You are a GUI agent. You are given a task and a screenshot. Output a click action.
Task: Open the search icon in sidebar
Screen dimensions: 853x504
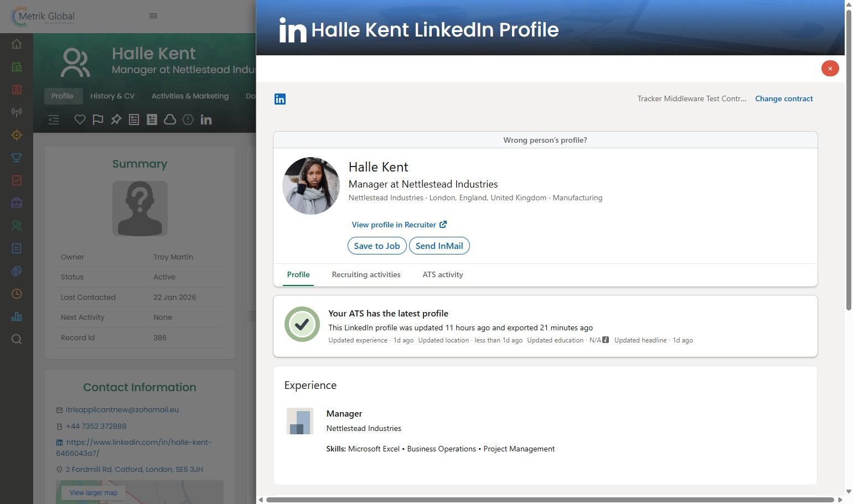point(17,339)
